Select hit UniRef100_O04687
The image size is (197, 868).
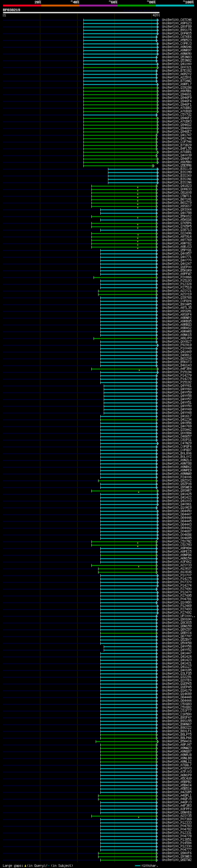[177, 531]
